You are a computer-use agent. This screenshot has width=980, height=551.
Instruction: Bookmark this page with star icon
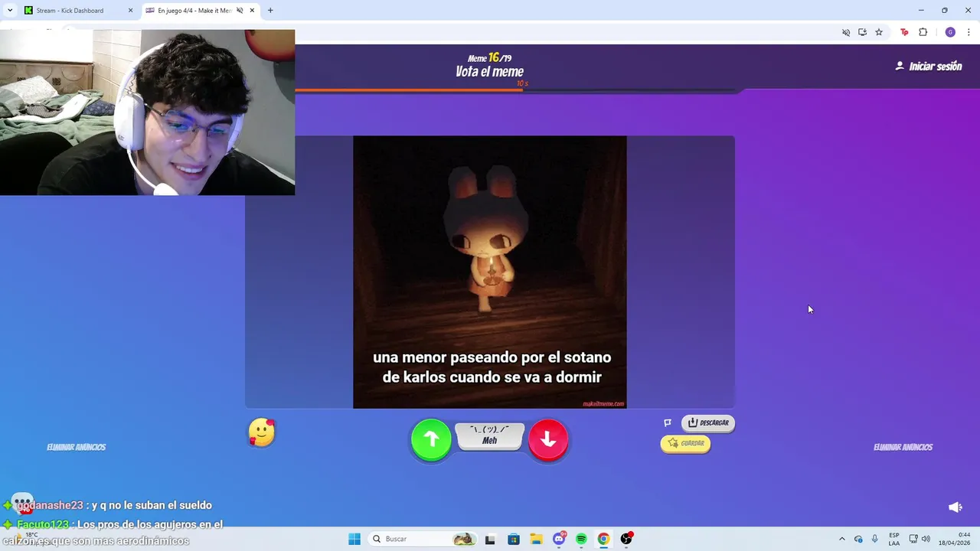[x=879, y=32]
